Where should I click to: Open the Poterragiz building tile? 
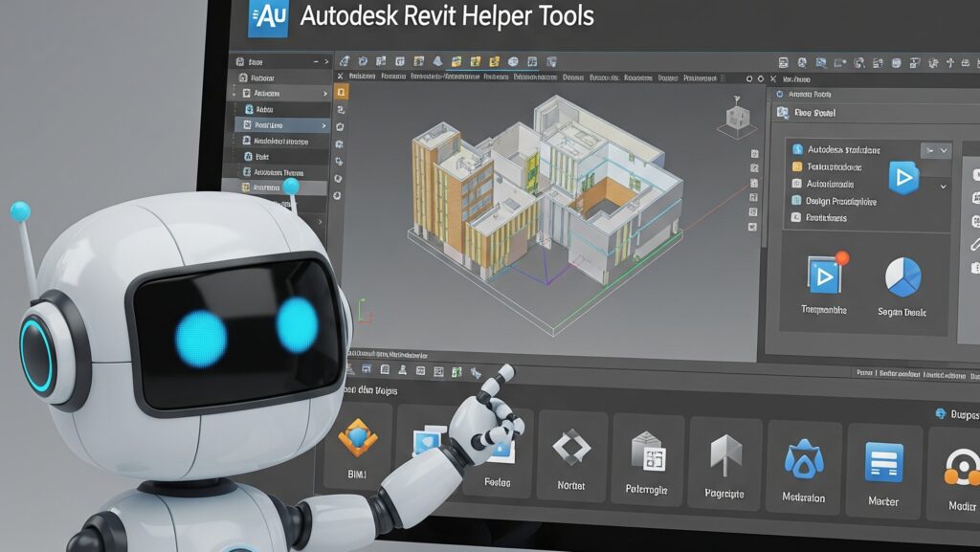647,460
